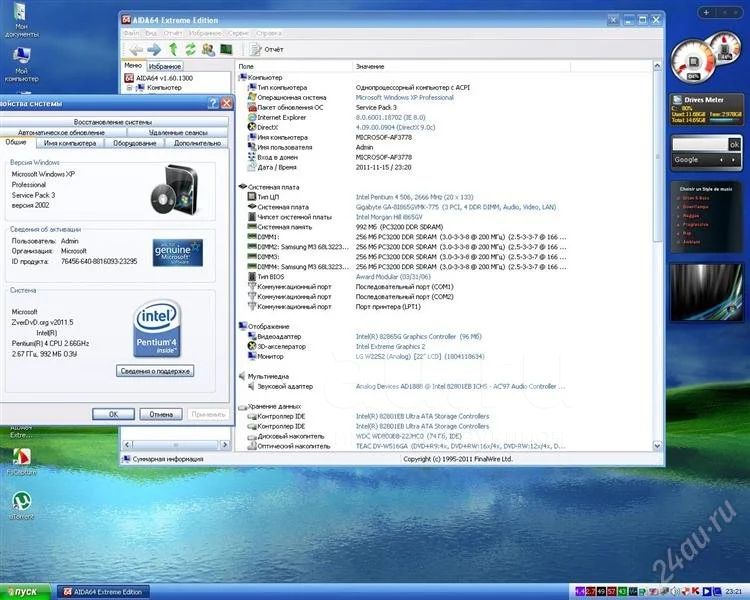Image resolution: width=750 pixels, height=600 pixels.
Task: Open the DirectX 9.0c version link
Action: (x=395, y=128)
